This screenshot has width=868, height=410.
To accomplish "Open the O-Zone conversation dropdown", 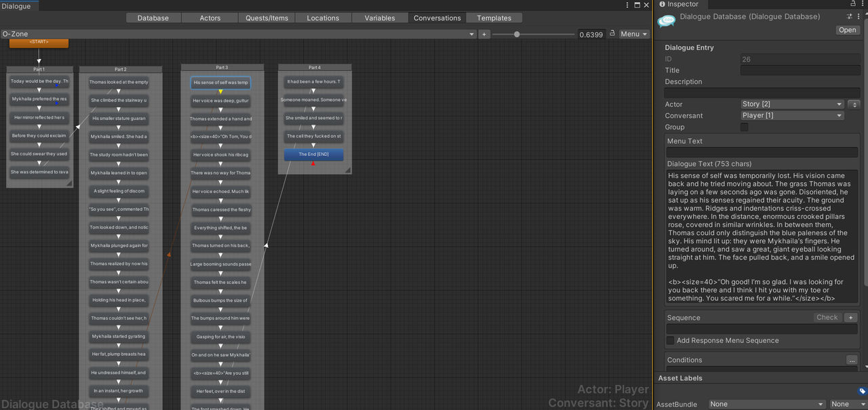I will 239,34.
